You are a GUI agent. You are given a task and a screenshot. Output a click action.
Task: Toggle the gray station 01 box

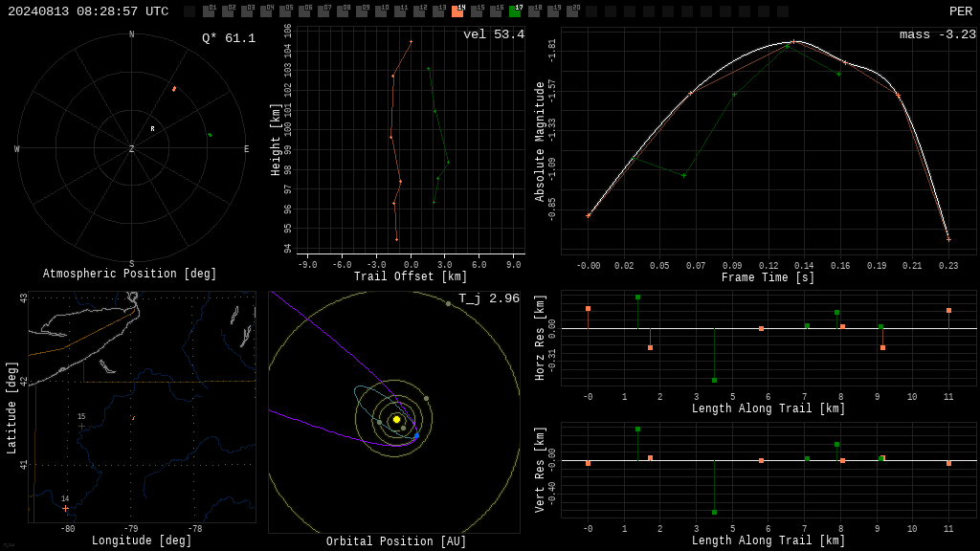pos(209,11)
